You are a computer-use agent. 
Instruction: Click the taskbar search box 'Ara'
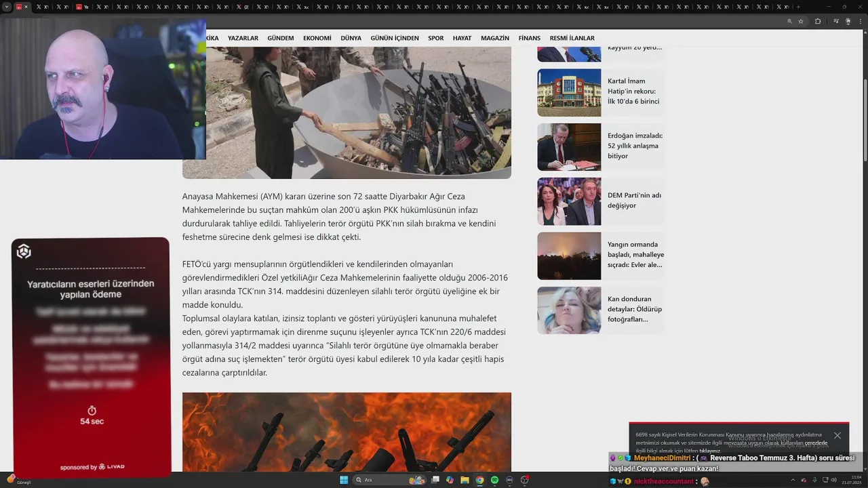[389, 480]
